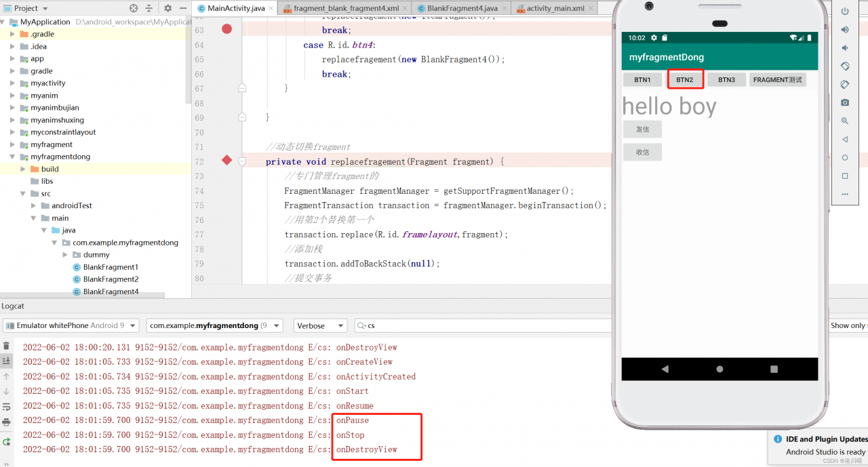Expand the androidTest folder
The height and width of the screenshot is (467, 868).
coord(34,205)
